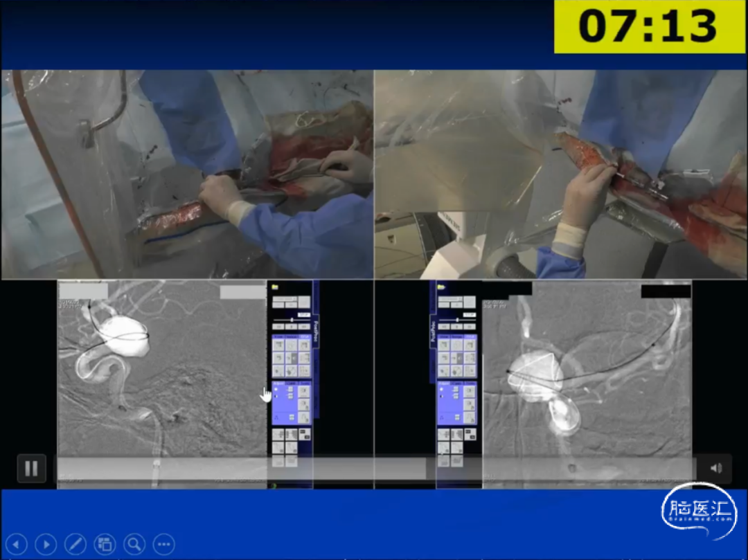Pause the video playback

point(31,469)
